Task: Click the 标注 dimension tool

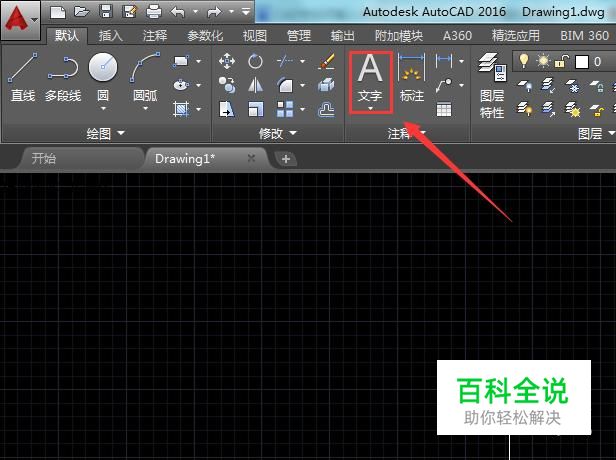Action: coord(411,78)
